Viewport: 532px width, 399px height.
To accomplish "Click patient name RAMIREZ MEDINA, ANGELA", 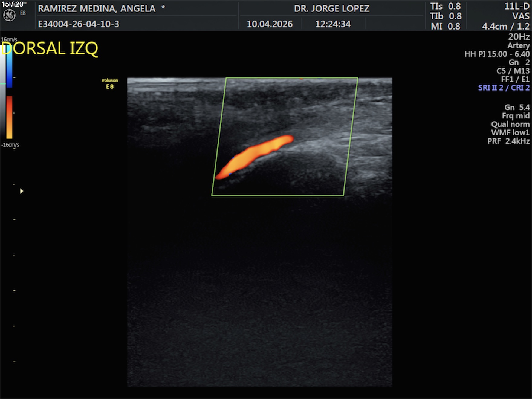I will (x=97, y=8).
